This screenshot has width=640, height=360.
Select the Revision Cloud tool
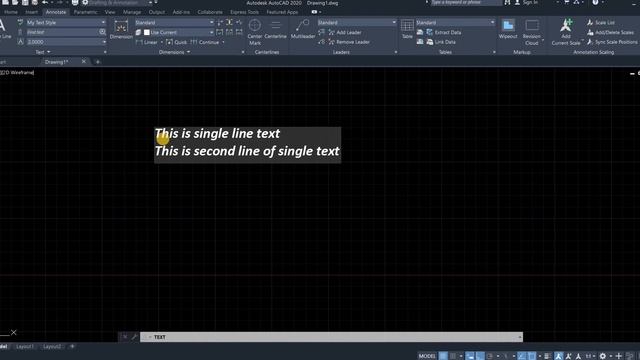pos(531,32)
